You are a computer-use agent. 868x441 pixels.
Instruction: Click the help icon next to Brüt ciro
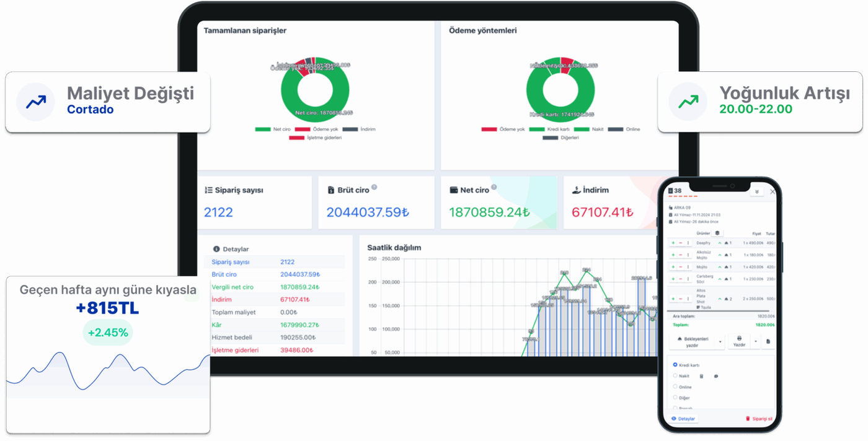pos(374,188)
